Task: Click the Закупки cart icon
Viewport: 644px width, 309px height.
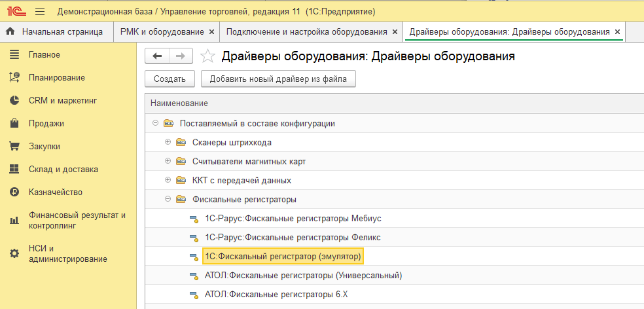Action: click(x=14, y=146)
